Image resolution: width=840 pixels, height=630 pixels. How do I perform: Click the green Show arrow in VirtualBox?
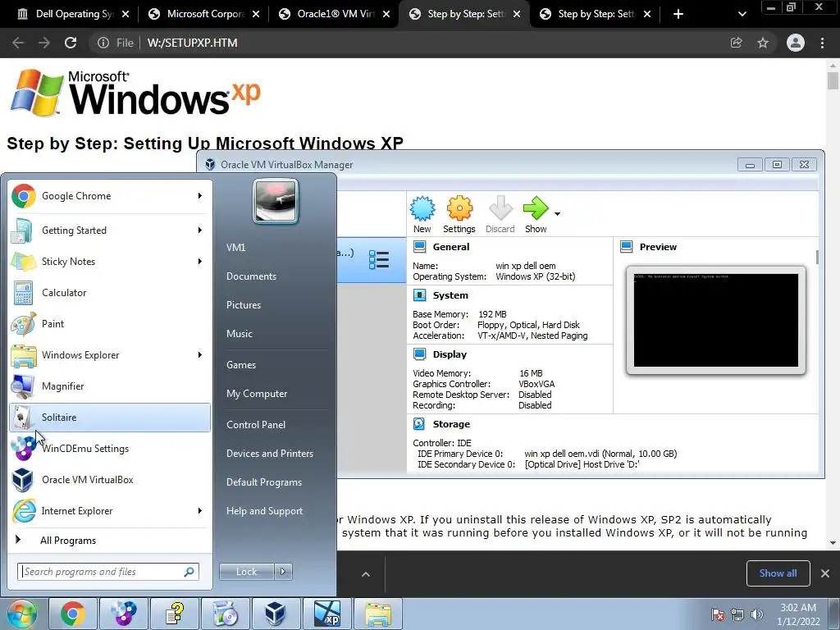535,214
